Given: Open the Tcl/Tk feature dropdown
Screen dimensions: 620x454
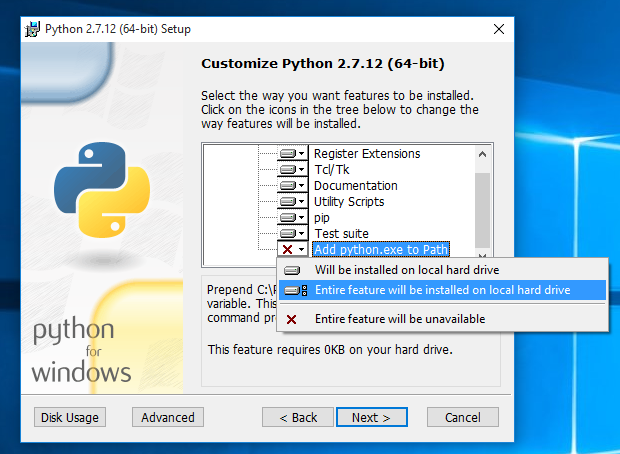Looking at the screenshot, I should coord(293,169).
